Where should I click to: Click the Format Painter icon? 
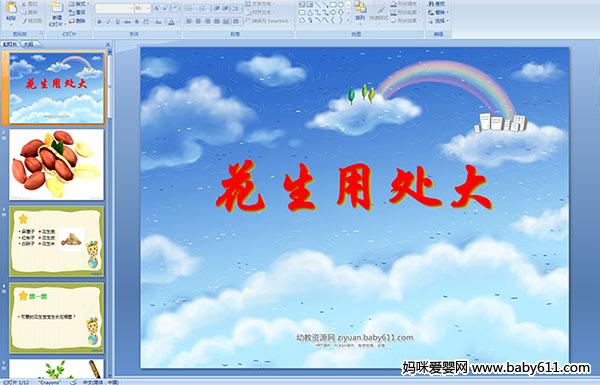coord(32,21)
